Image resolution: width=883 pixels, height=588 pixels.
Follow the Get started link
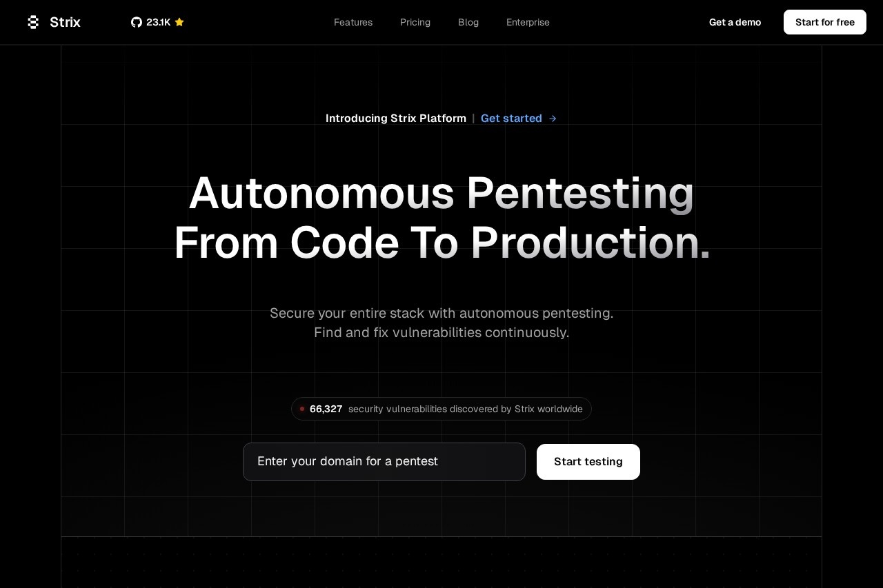[511, 118]
